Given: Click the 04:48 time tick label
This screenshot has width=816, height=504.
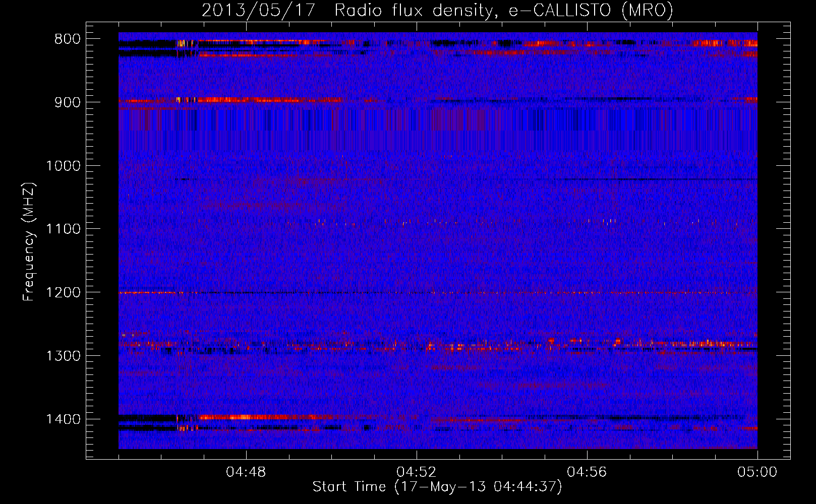Looking at the screenshot, I should pos(246,472).
